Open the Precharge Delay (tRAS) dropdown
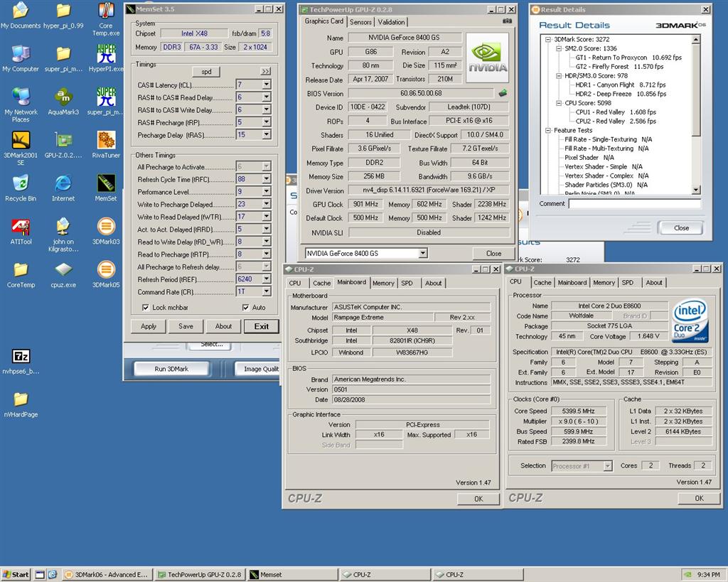728x582 pixels. click(267, 134)
